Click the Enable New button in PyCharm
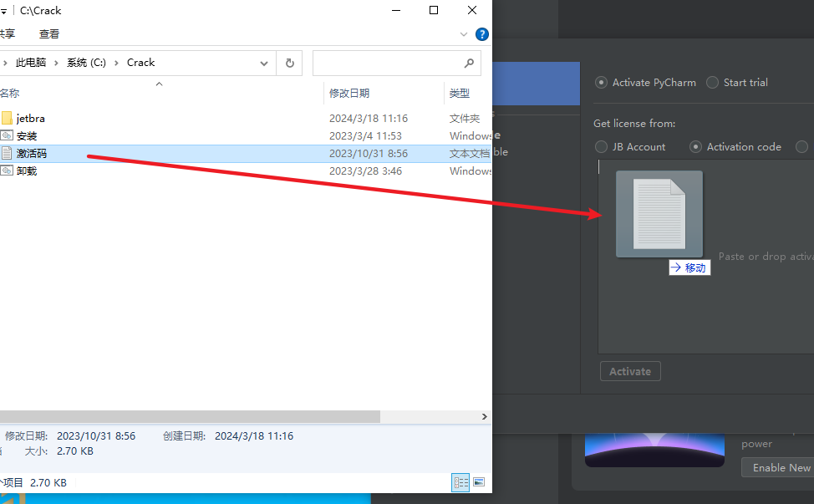Viewport: 814px width, 504px height. 778,468
